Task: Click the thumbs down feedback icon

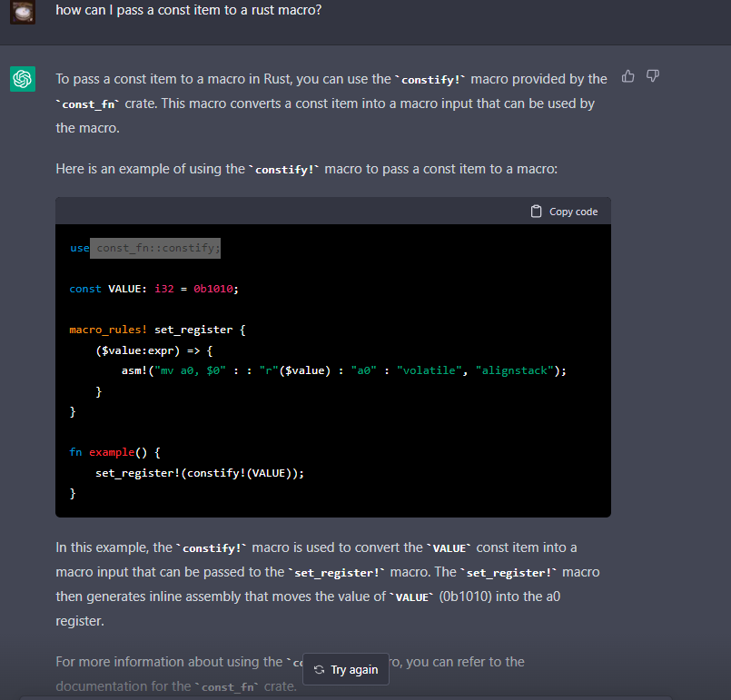Action: [x=653, y=76]
